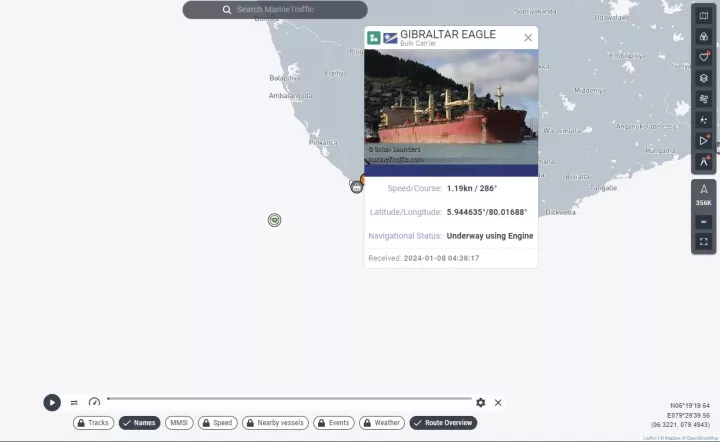Click the Balapitiya map label
This screenshot has height=442, width=720.
pos(285,78)
